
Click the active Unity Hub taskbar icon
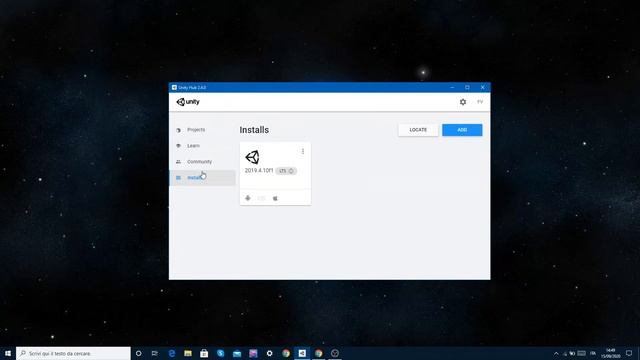coord(302,353)
